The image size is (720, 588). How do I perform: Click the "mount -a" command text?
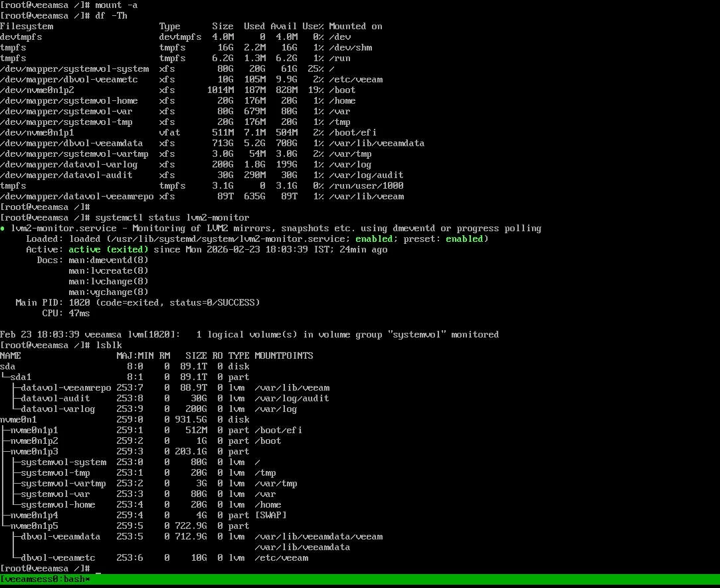click(x=116, y=5)
